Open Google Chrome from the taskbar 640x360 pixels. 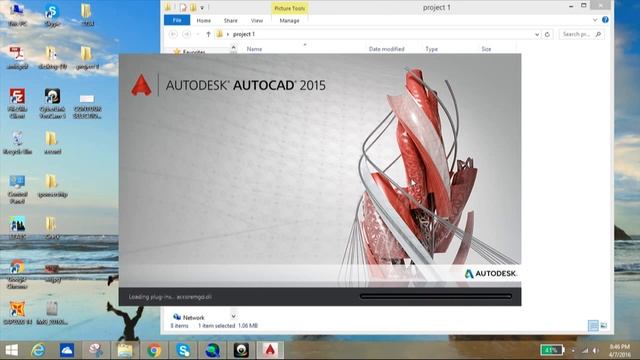coord(154,350)
